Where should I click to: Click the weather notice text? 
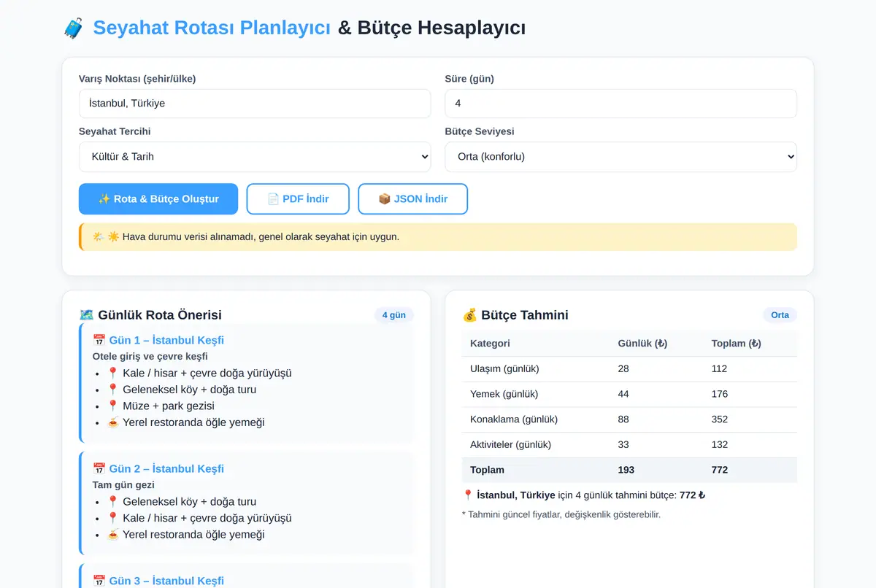click(x=261, y=237)
